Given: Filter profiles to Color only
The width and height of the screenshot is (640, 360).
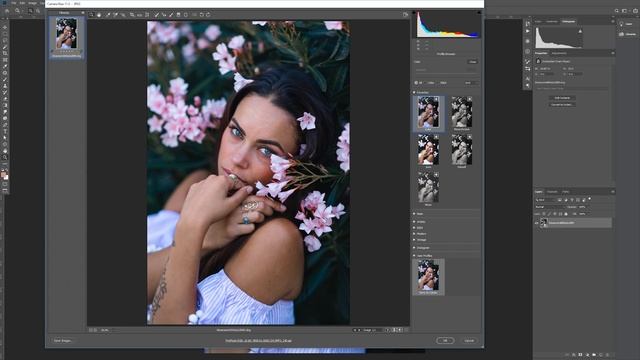Looking at the screenshot, I should point(431,83).
